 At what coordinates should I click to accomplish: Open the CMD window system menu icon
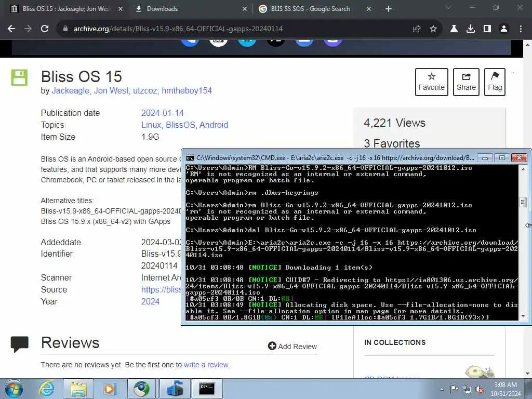(x=190, y=158)
